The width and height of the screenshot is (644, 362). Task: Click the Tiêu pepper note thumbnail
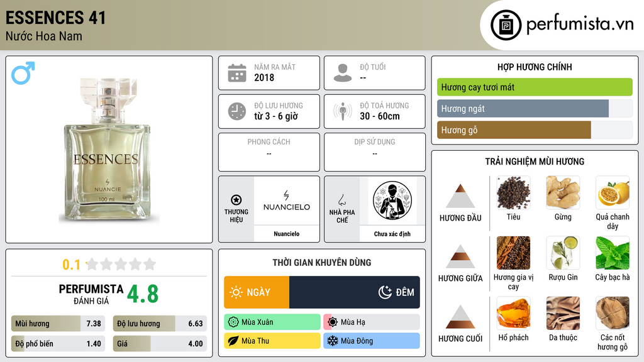click(x=513, y=193)
